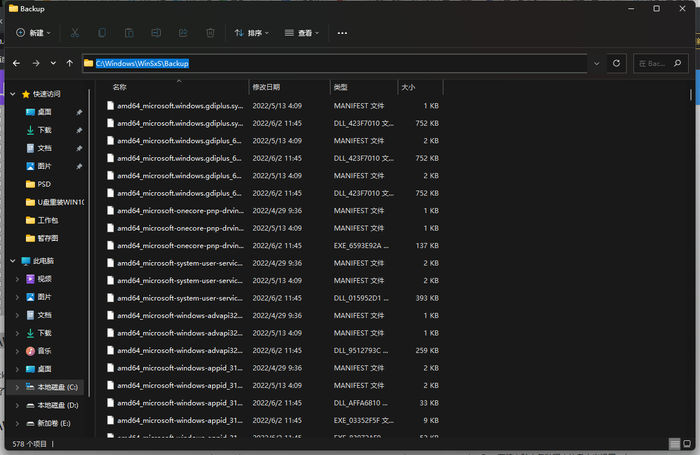
Task: Click the search magnifier icon
Action: 677,63
